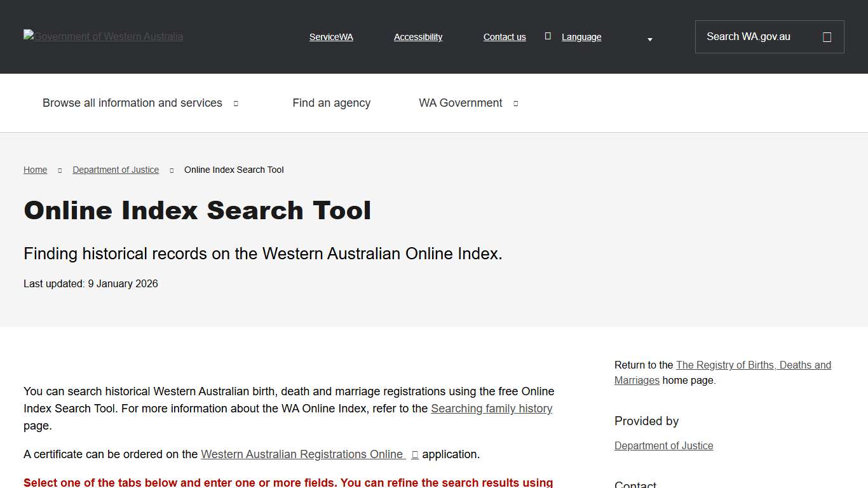Expand the Browse all information and services menu
This screenshot has height=488, width=868.
click(235, 102)
